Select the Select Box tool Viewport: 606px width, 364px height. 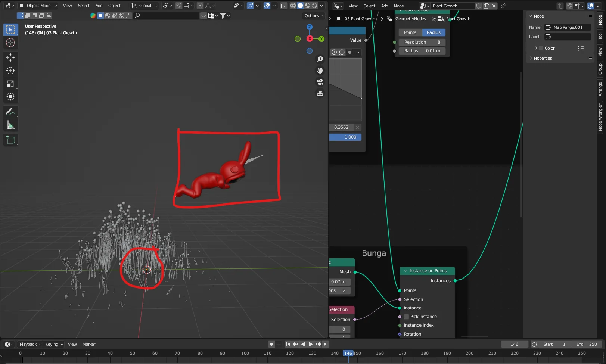[x=10, y=29]
